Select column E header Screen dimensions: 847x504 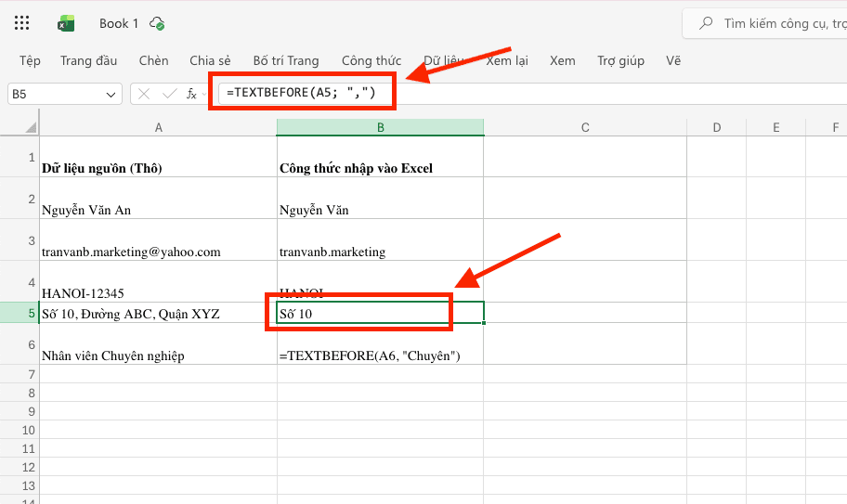(x=776, y=127)
